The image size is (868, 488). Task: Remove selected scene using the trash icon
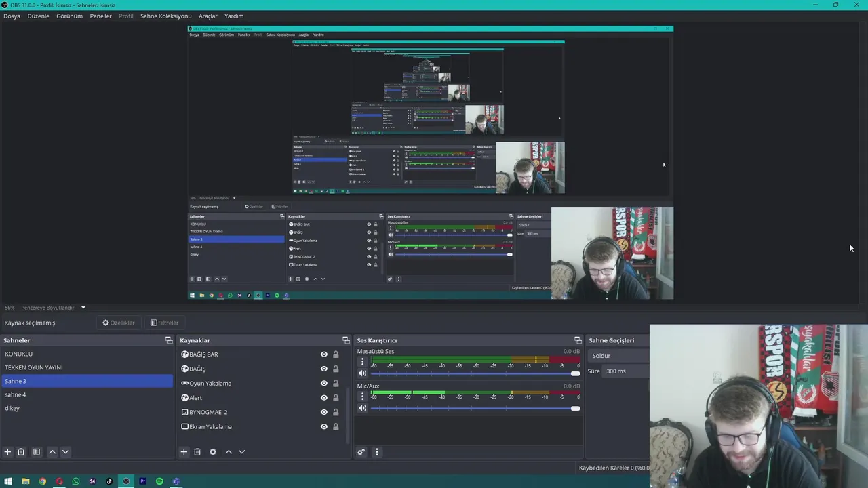[21, 452]
